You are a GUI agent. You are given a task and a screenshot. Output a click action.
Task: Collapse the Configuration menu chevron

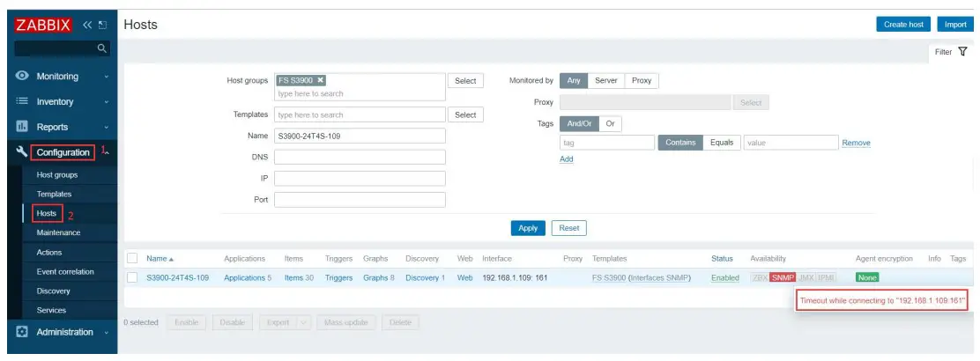click(107, 152)
